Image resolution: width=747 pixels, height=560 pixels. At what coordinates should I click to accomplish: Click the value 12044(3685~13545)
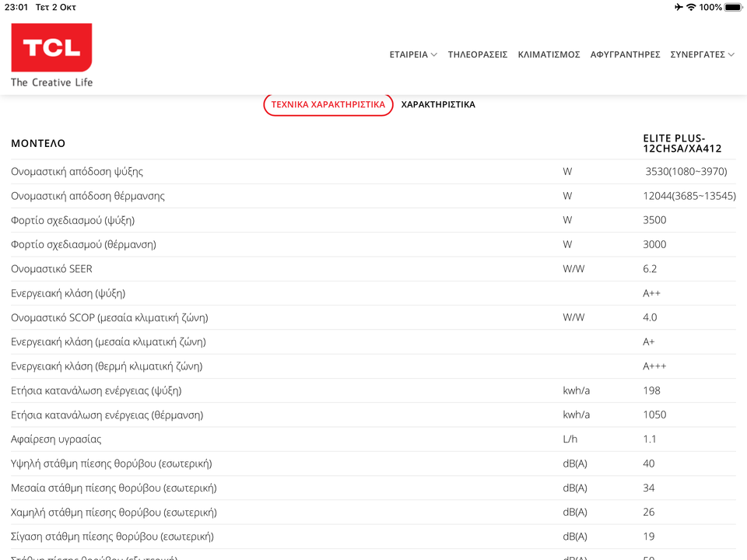click(x=689, y=196)
